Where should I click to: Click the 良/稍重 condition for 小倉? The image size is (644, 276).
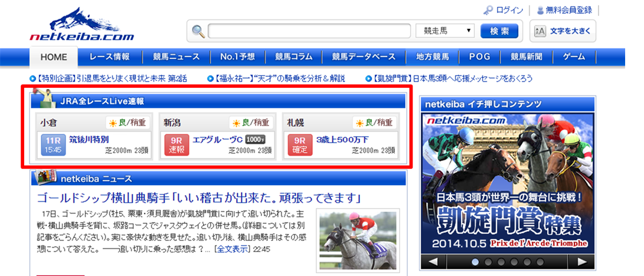coord(133,123)
